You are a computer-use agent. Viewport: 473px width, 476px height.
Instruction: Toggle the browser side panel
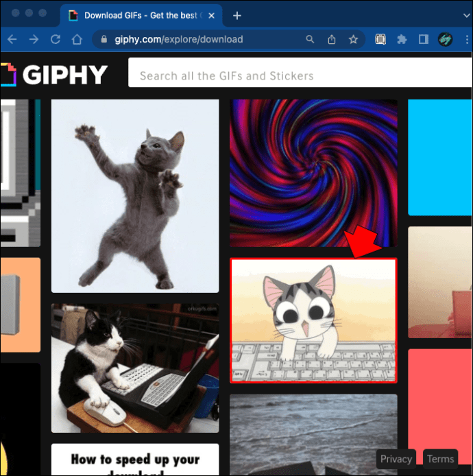coord(423,39)
